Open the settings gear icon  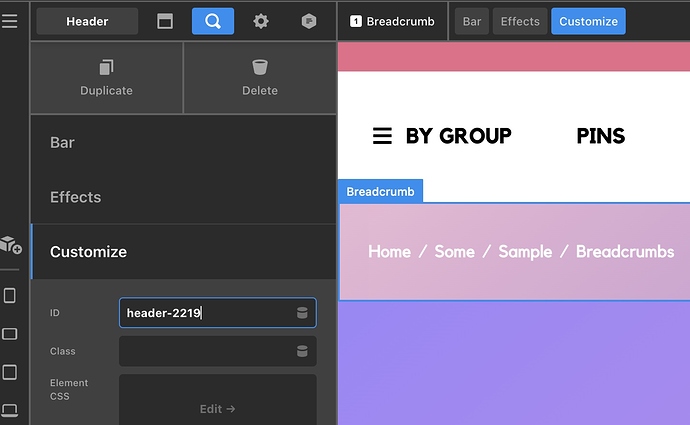pos(261,21)
